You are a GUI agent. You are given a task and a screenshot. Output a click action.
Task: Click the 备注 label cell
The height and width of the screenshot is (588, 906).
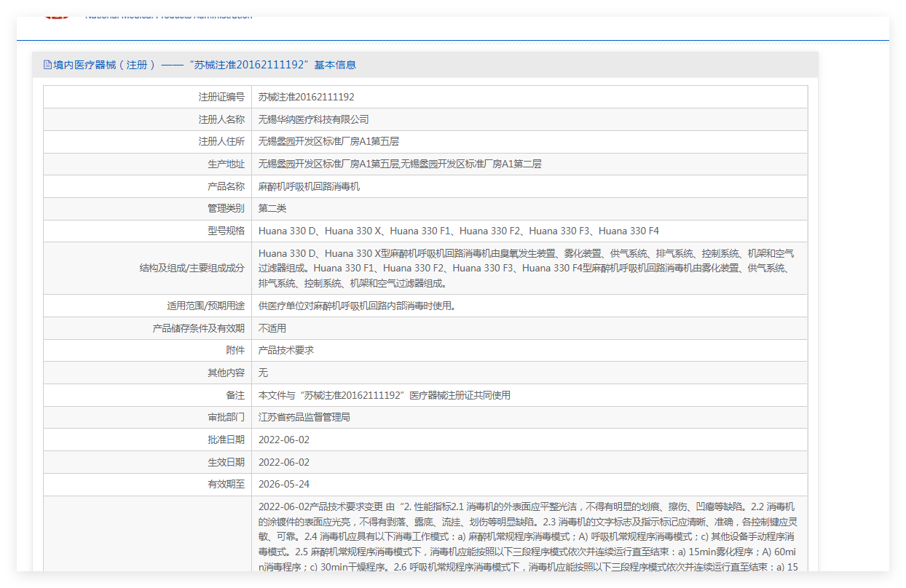(x=148, y=395)
